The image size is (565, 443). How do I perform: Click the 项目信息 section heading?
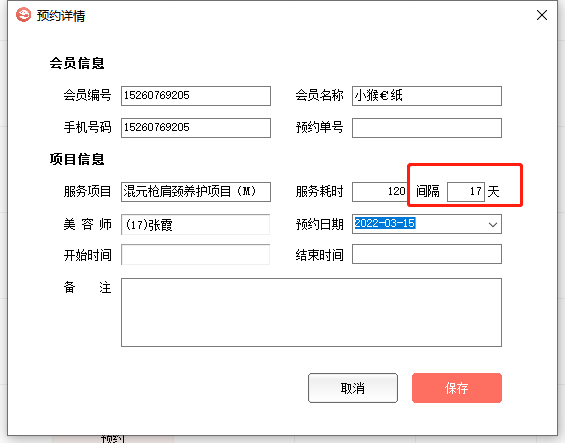77,159
